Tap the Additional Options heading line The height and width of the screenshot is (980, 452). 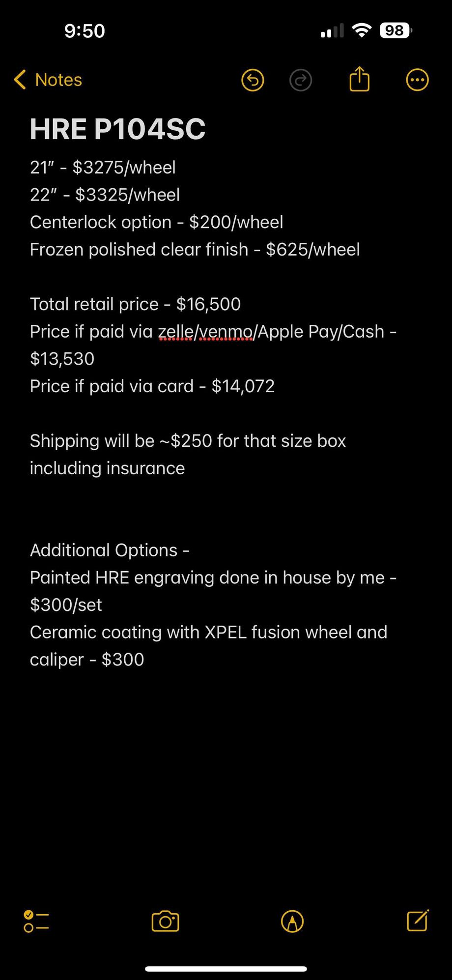point(110,550)
